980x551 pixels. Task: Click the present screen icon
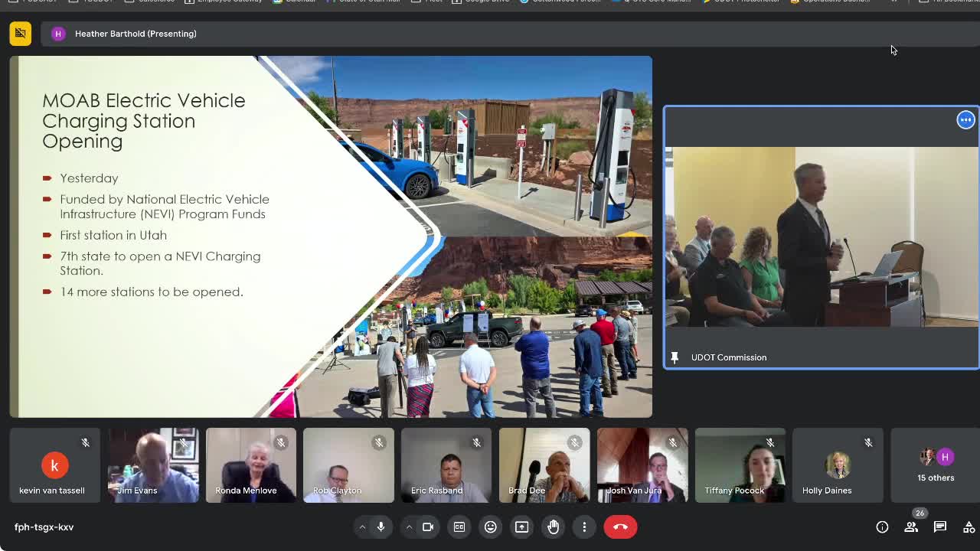[522, 527]
